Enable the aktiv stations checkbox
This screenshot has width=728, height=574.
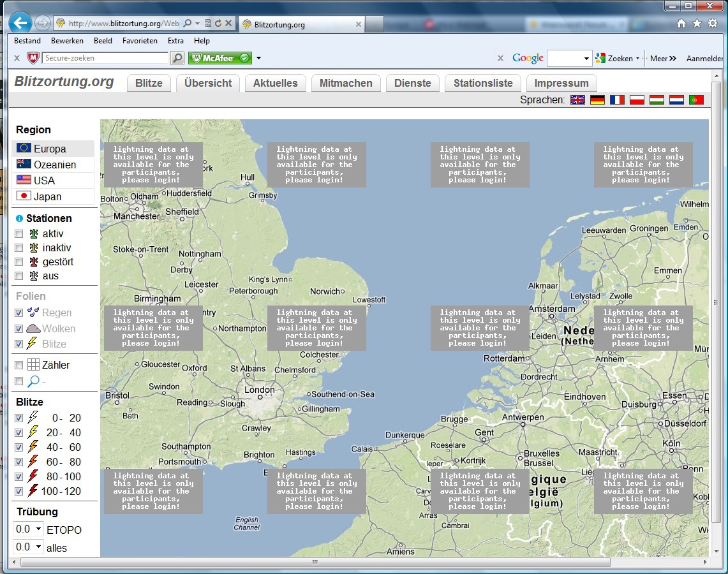pos(19,234)
